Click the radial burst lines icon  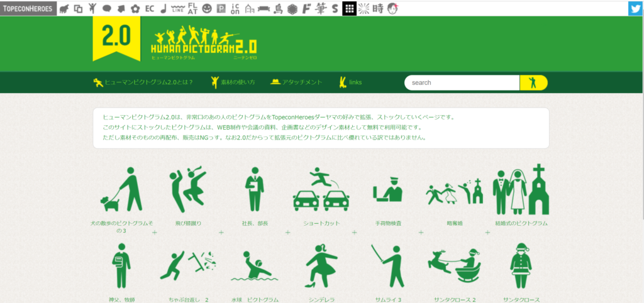coord(364,8)
